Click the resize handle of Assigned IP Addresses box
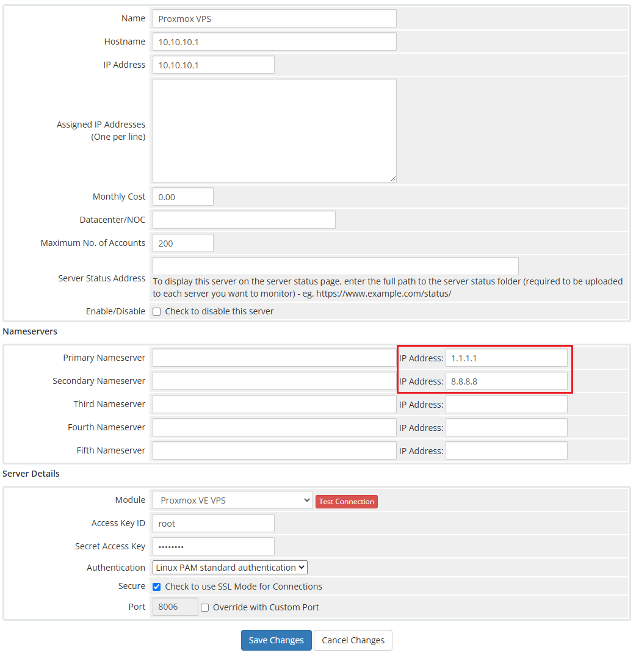636x672 pixels. pos(393,179)
